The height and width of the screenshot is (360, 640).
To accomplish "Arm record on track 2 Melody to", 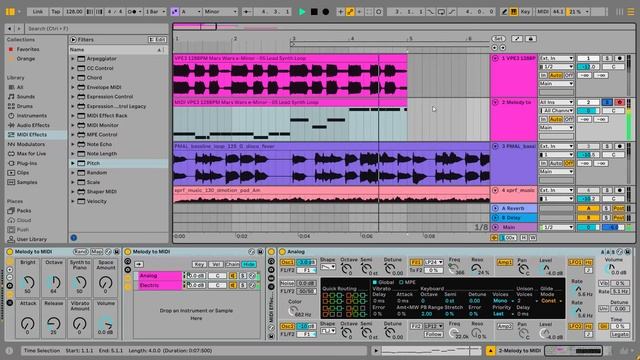I will 619,102.
